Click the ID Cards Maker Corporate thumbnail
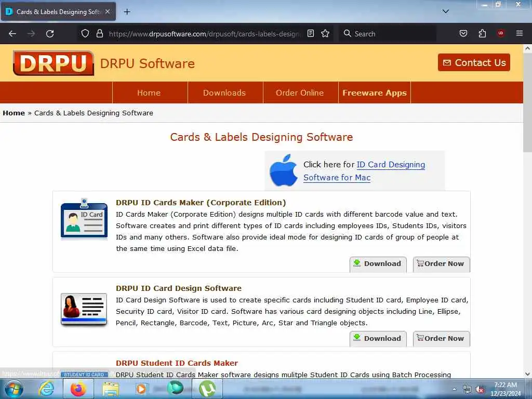The image size is (532, 399). click(84, 220)
